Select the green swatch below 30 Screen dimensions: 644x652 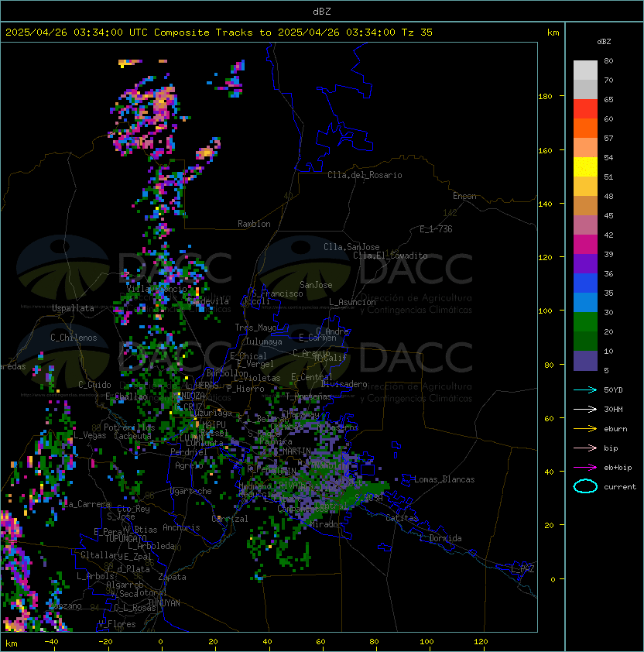tap(585, 322)
